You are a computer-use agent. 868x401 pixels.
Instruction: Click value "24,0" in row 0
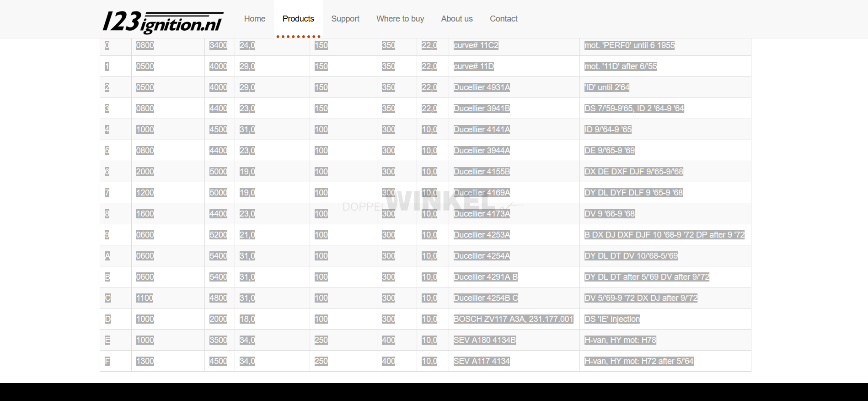click(247, 45)
